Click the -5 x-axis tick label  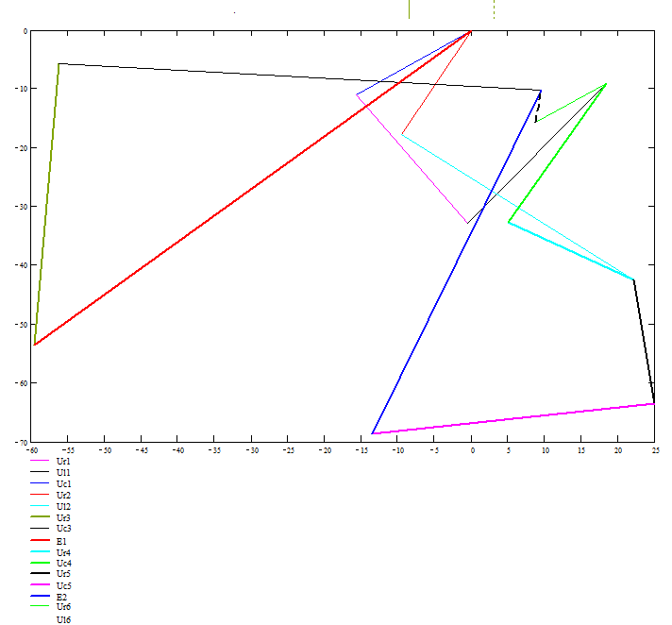(434, 450)
